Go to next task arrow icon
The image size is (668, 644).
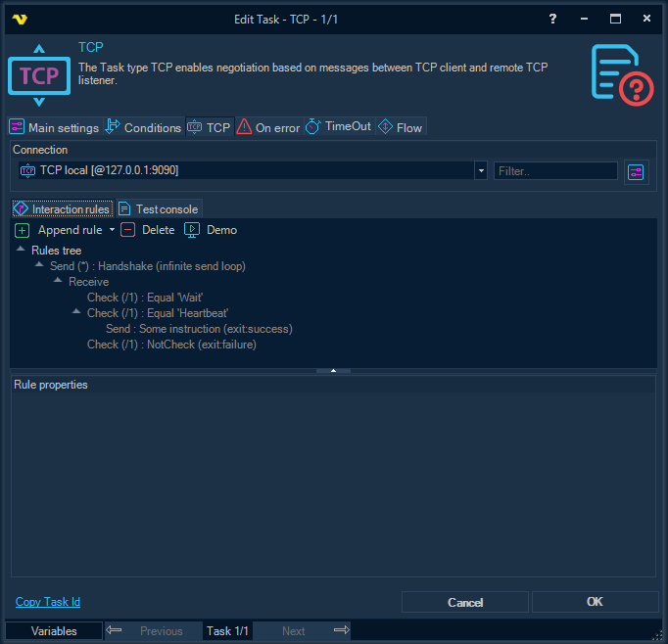click(x=341, y=631)
